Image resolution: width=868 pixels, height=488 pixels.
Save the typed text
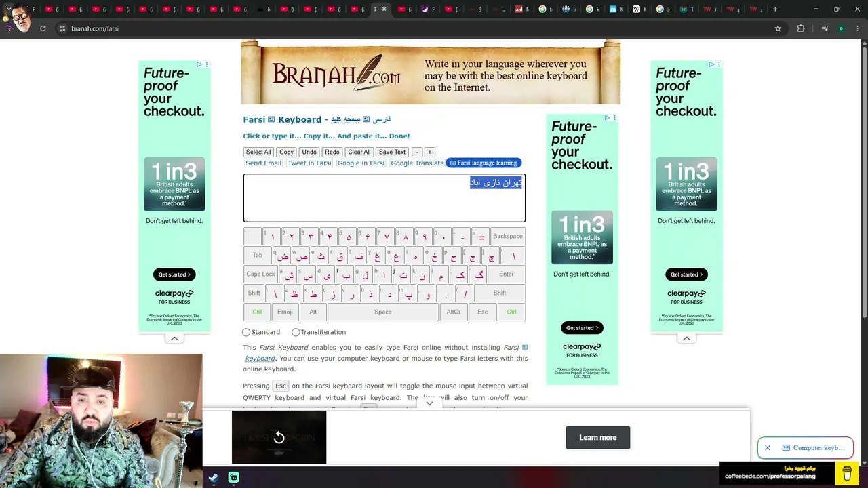[x=392, y=152]
